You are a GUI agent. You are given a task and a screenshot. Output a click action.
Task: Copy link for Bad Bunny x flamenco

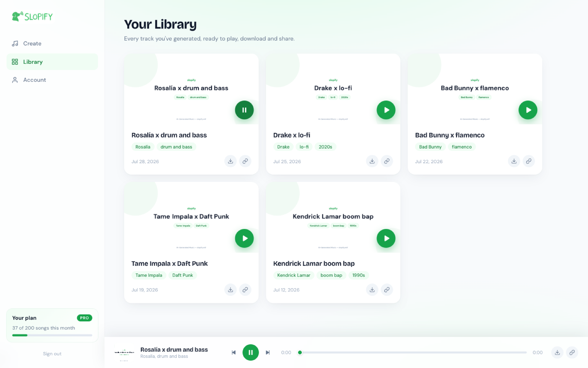point(529,161)
